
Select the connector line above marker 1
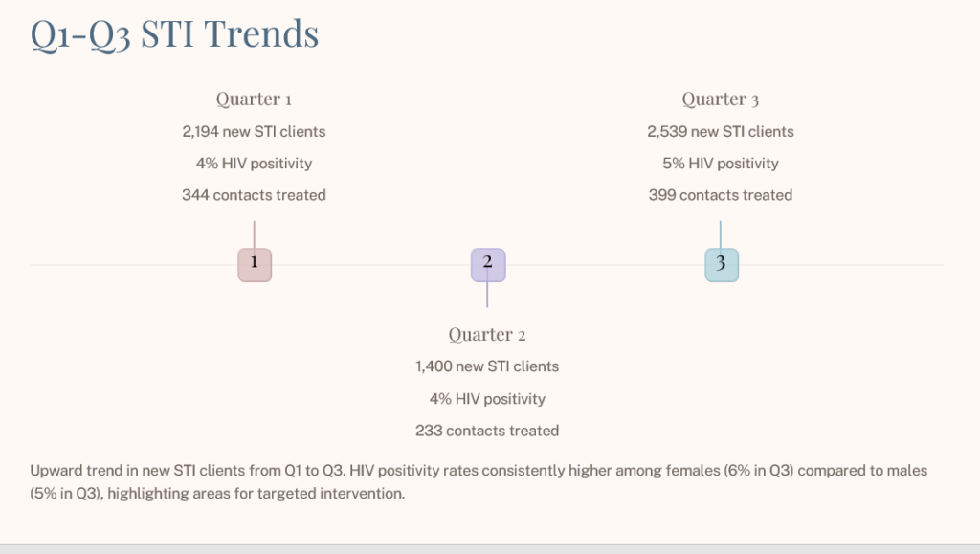tap(255, 233)
